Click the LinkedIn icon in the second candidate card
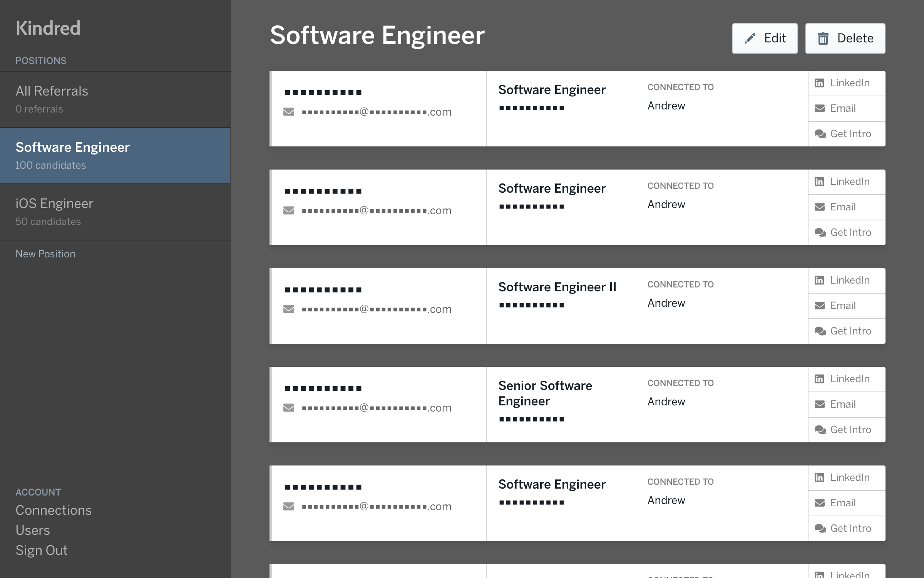This screenshot has width=924, height=578. click(819, 181)
